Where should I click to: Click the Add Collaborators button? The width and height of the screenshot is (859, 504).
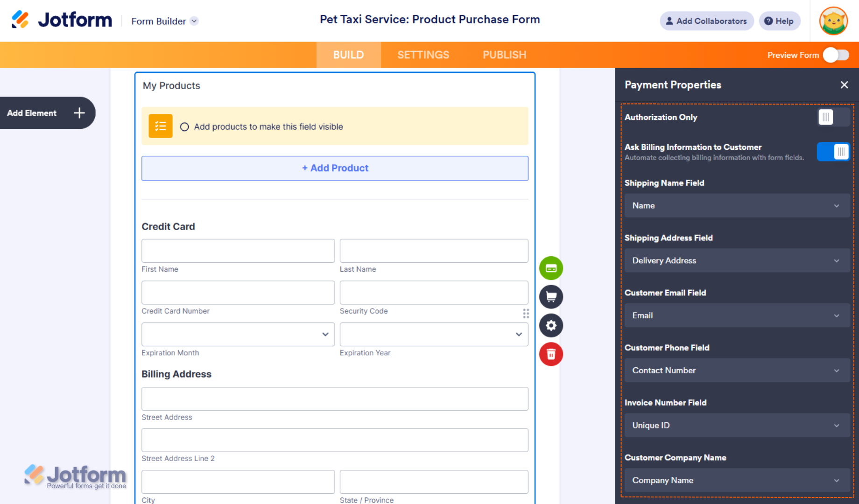click(x=706, y=21)
